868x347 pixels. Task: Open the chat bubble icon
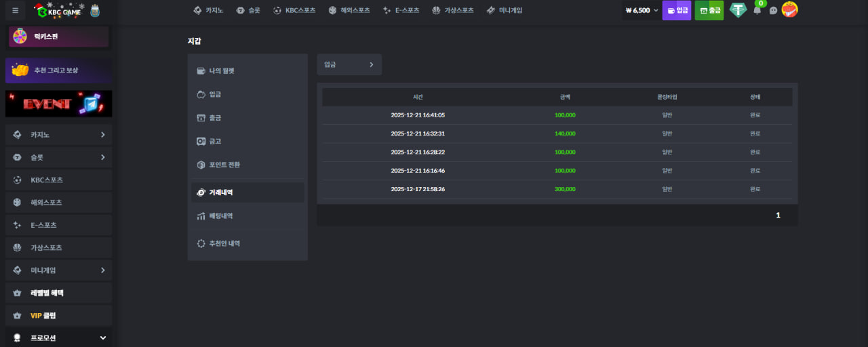[773, 10]
